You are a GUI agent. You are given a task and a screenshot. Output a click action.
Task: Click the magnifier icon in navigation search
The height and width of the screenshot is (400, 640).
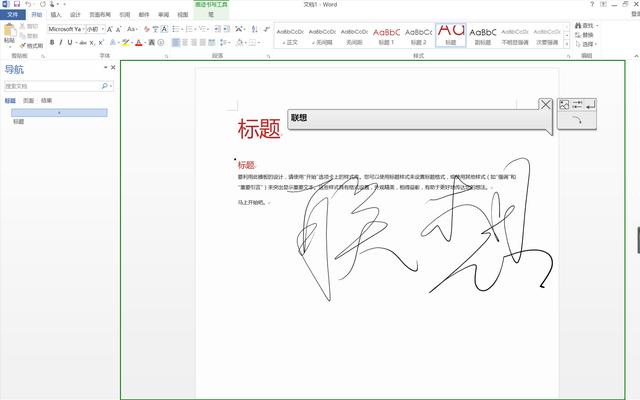[104, 86]
